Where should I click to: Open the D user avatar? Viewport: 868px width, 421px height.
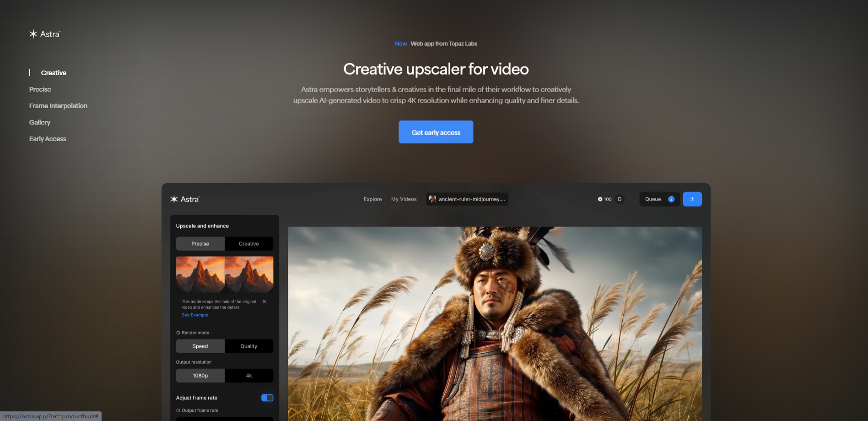click(620, 199)
